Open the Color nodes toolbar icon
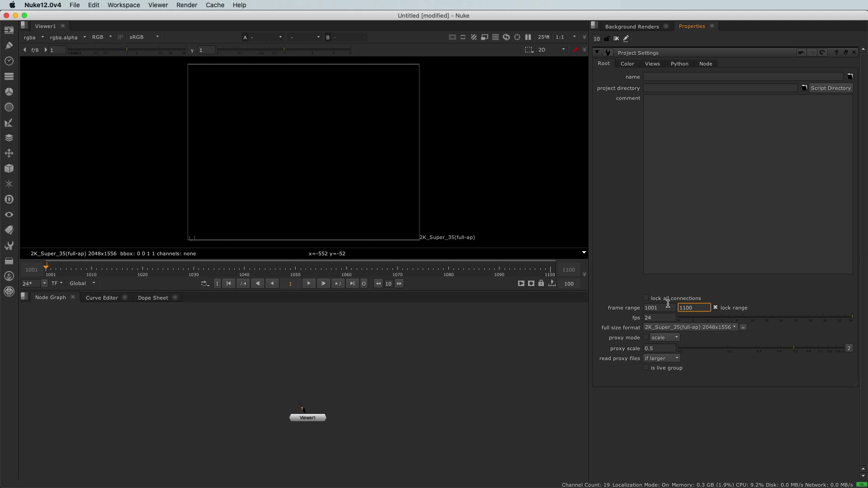The width and height of the screenshot is (868, 488). 9,92
